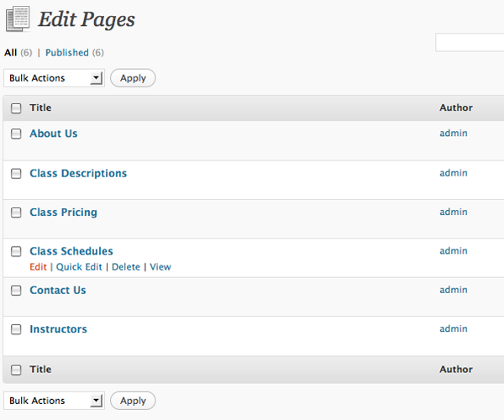This screenshot has width=504, height=420.
Task: Filter by Published pages
Action: 67,52
